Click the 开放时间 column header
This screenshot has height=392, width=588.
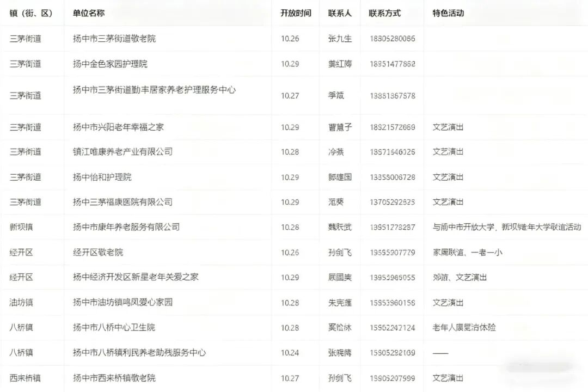296,13
